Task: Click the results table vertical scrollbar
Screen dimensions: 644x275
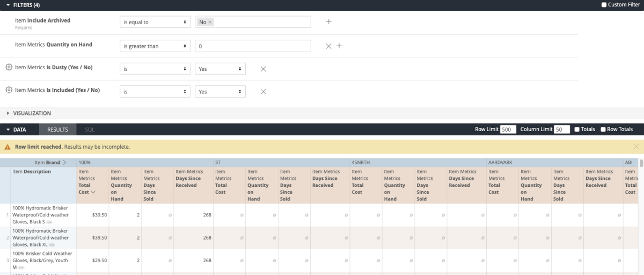Action: tap(641, 163)
